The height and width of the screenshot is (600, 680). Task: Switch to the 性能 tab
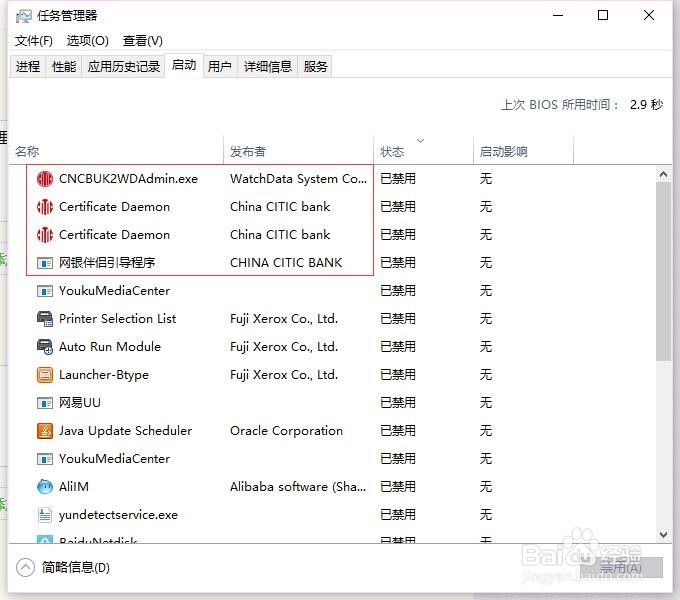(64, 66)
